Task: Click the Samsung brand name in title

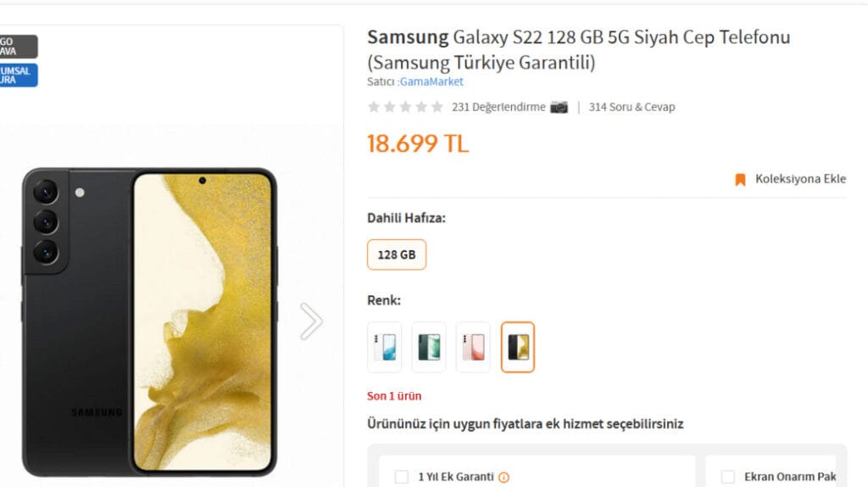Action: [408, 37]
